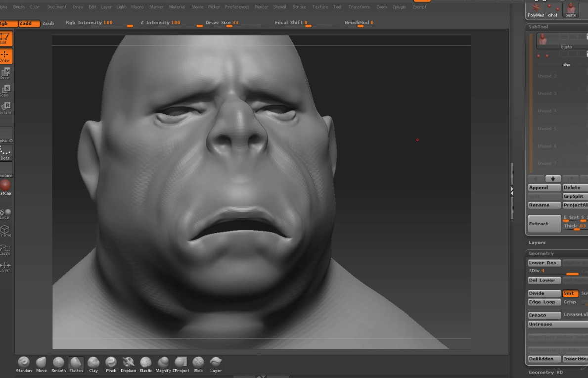Choose the Pinch brush in the bottom shelf
Viewport: 588px width, 378px height.
[111, 363]
